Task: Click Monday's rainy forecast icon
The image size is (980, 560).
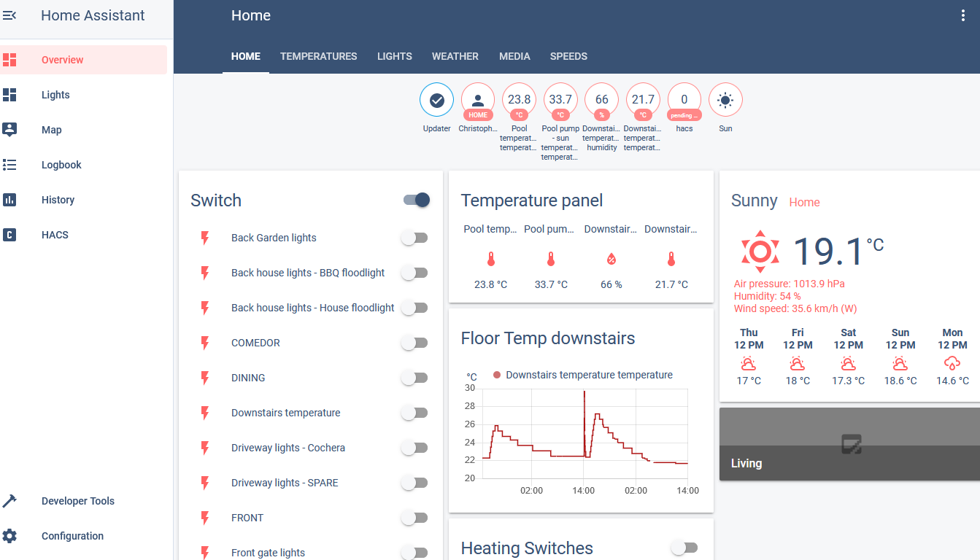Action: (x=952, y=363)
